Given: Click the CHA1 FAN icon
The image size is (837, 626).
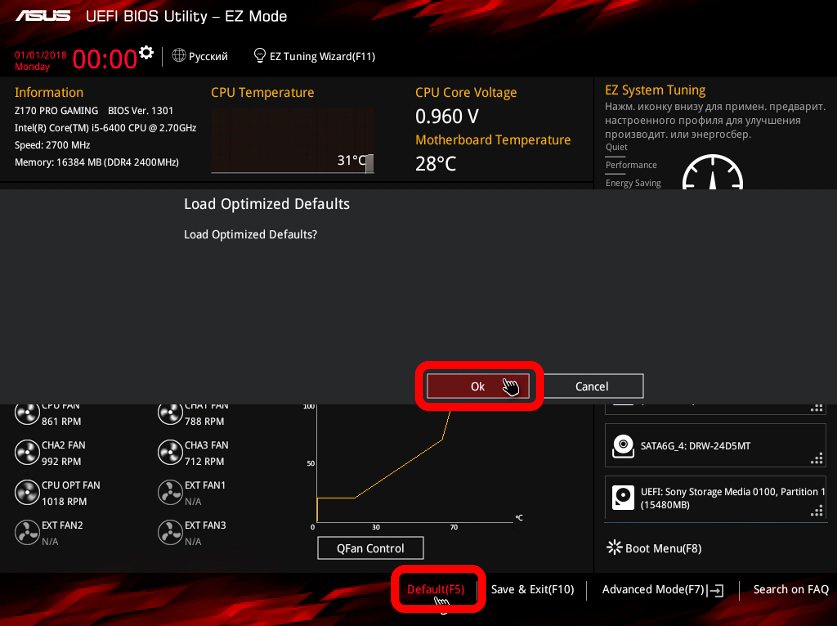Looking at the screenshot, I should (x=170, y=413).
